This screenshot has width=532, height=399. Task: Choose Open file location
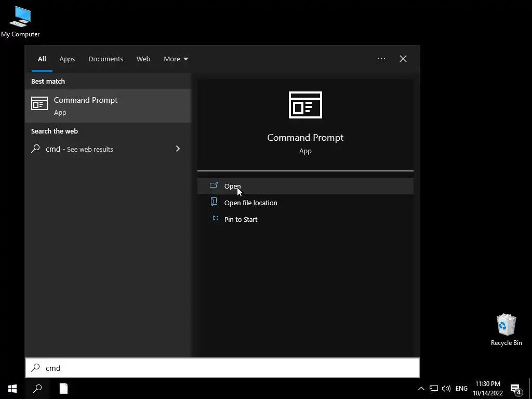[x=305, y=203]
